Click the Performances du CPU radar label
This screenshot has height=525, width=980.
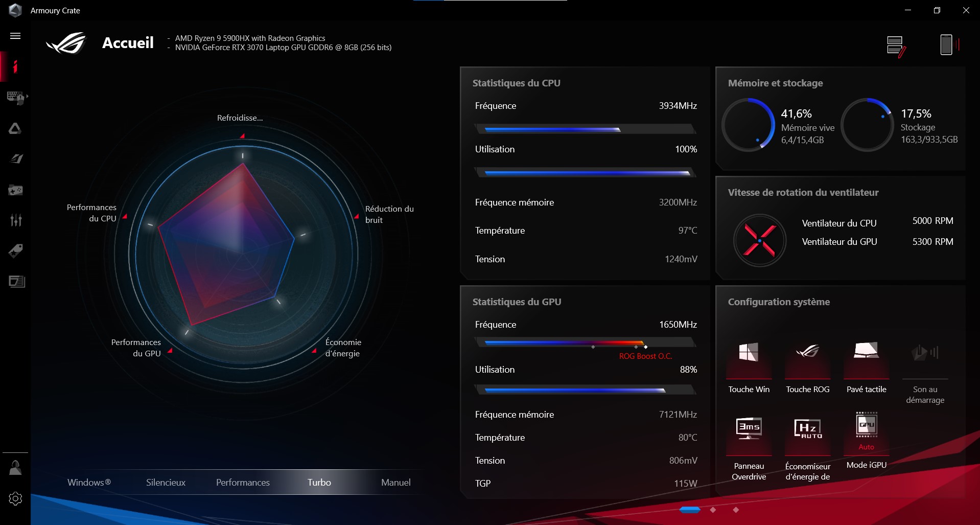click(91, 213)
